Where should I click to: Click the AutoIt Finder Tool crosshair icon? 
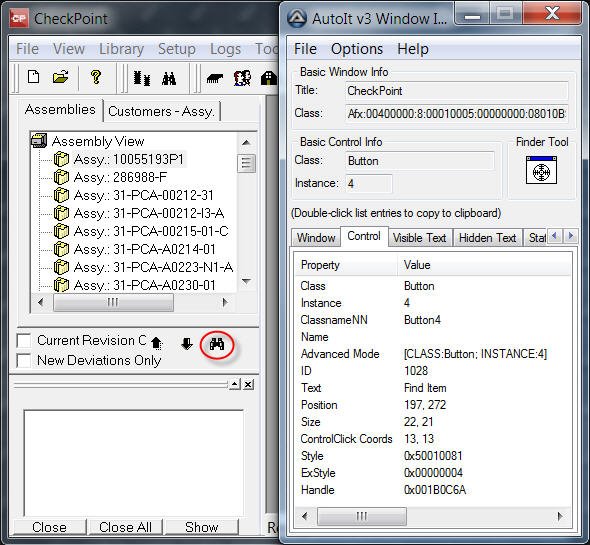pyautogui.click(x=541, y=170)
